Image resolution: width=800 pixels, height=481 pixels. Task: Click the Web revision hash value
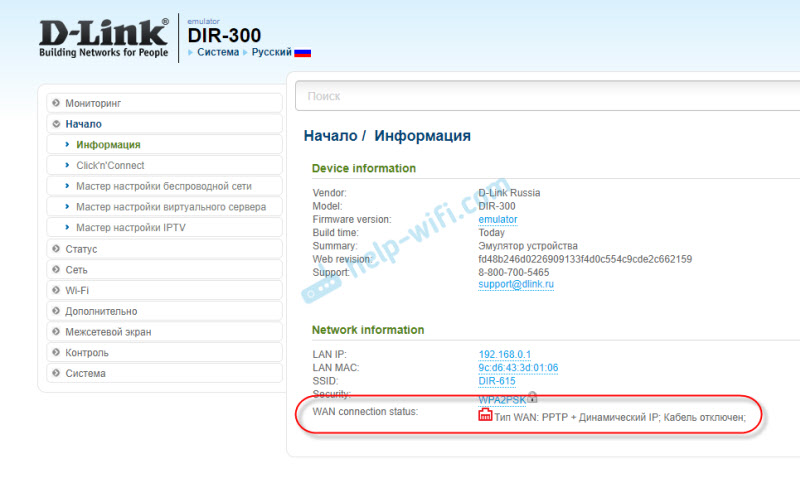click(585, 259)
